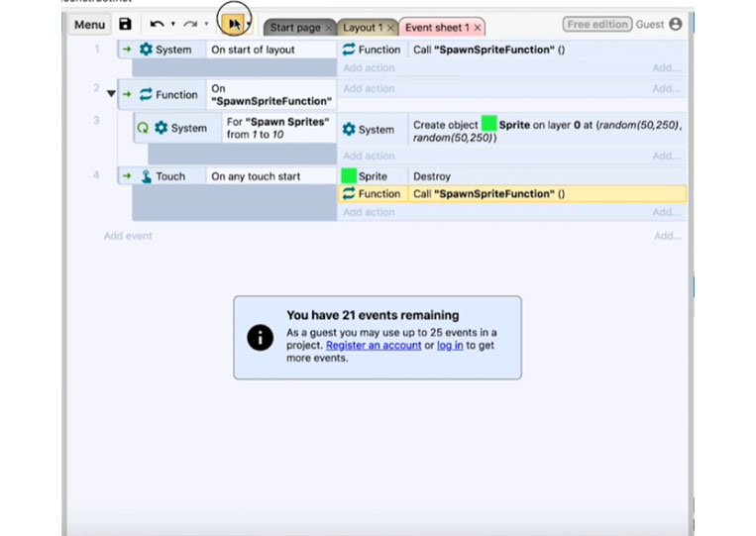This screenshot has width=756, height=536.
Task: Select the 'On any touch start' condition
Action: tap(271, 176)
